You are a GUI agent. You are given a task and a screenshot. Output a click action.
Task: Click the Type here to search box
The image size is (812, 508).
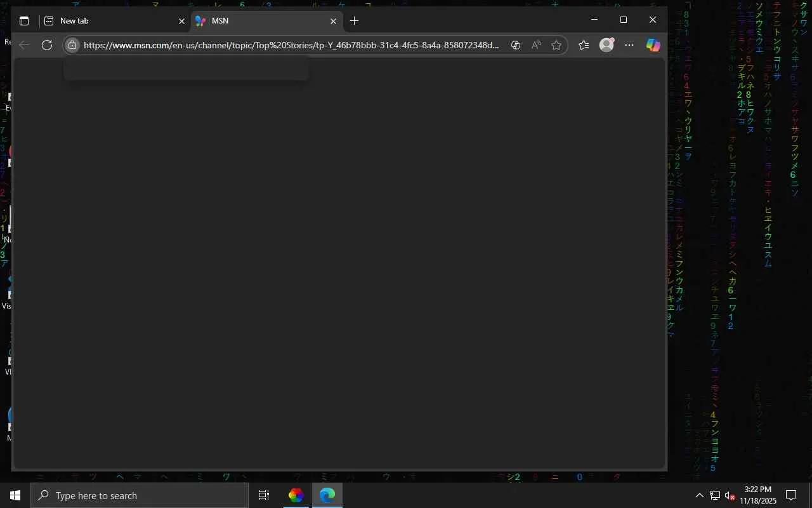pos(140,495)
